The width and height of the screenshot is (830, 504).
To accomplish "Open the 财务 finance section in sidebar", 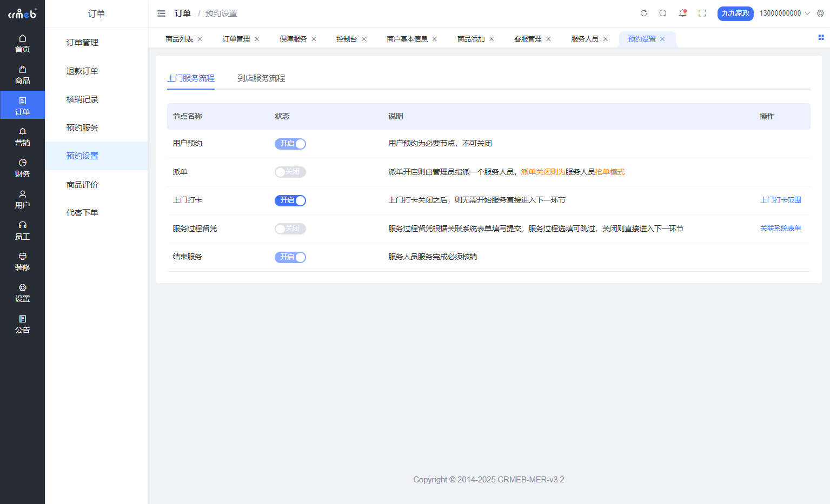I will [x=22, y=169].
